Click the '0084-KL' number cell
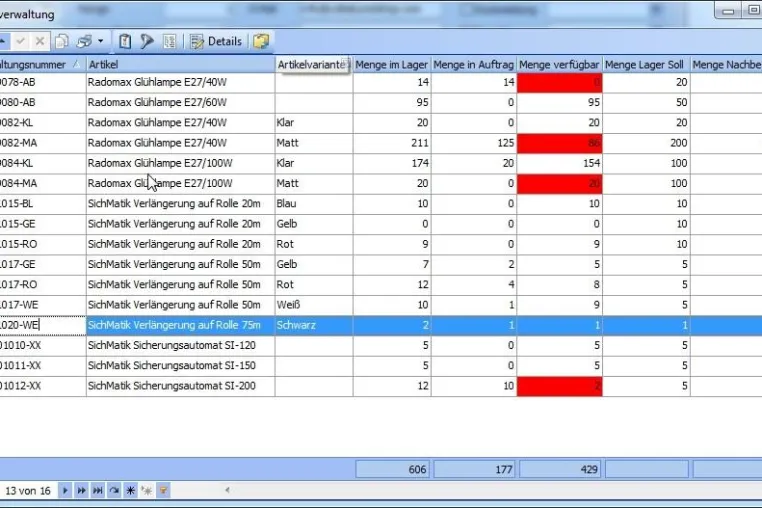The image size is (762, 508). tap(43, 163)
